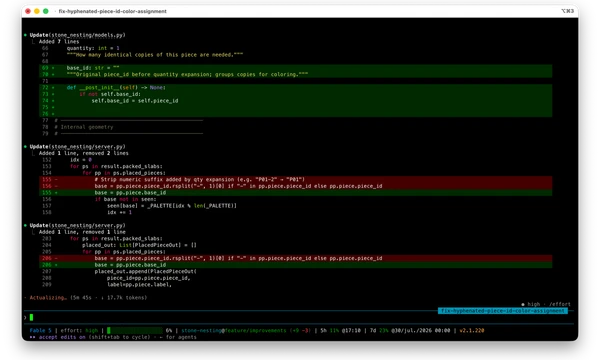Click the green window zoom button

(x=46, y=11)
